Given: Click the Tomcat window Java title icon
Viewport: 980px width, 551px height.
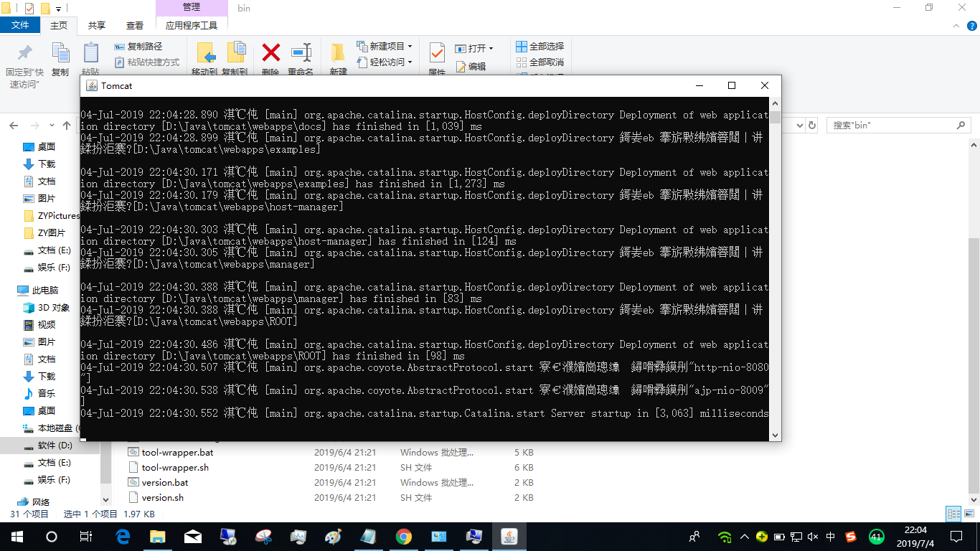Looking at the screenshot, I should (91, 85).
